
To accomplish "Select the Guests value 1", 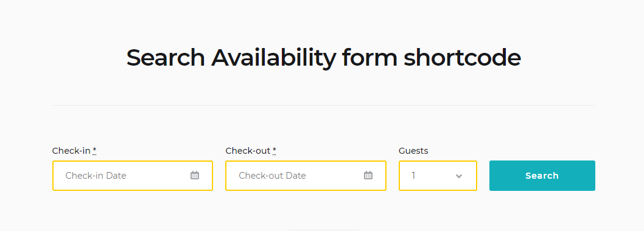I will [x=413, y=176].
